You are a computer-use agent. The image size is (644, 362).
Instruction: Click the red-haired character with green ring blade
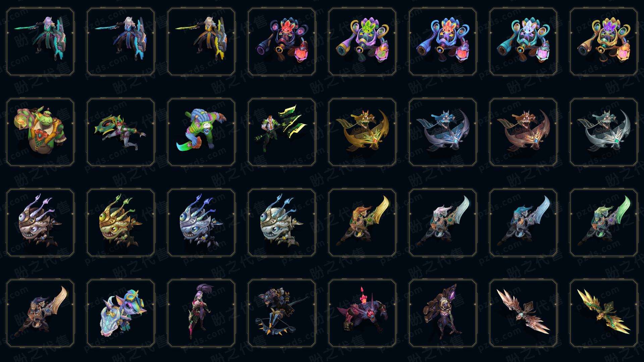[121, 132]
